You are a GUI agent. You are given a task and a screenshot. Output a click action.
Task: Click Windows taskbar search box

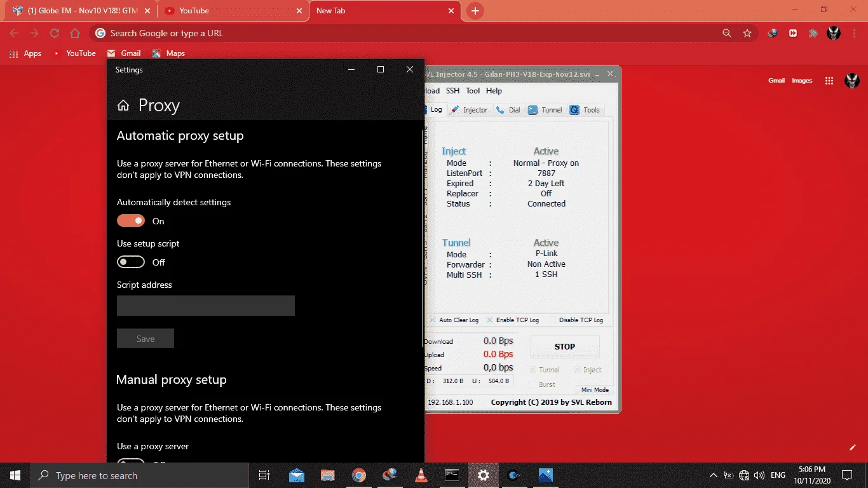pos(140,475)
